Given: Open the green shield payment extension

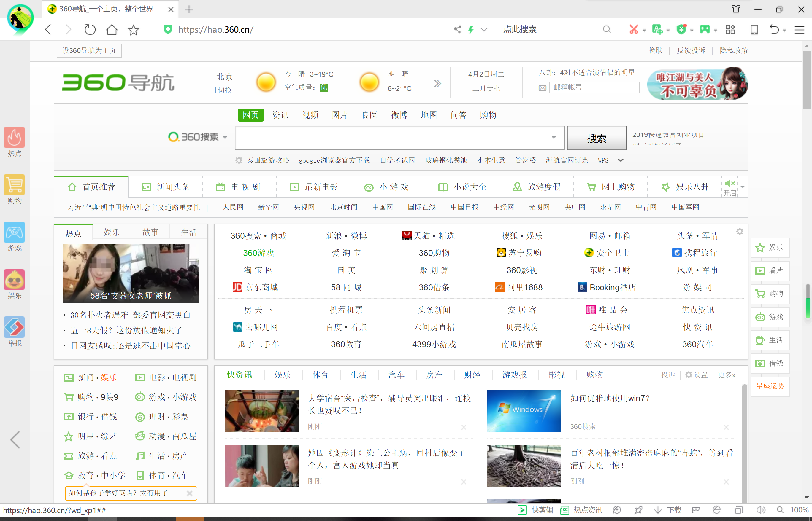Looking at the screenshot, I should (x=681, y=29).
